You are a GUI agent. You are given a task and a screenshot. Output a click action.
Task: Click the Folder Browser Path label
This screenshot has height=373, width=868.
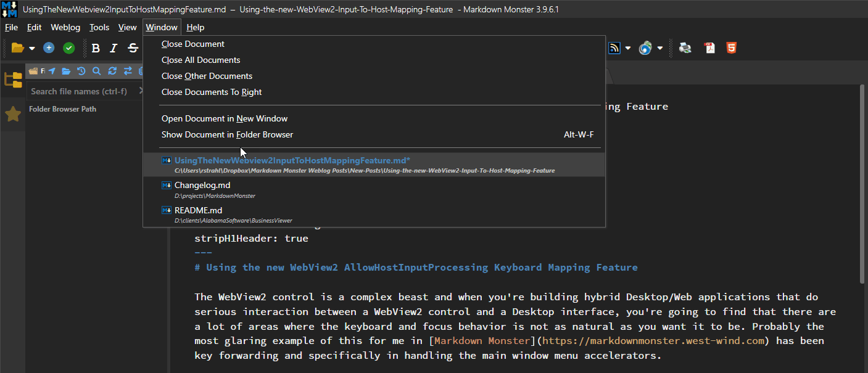click(x=63, y=109)
